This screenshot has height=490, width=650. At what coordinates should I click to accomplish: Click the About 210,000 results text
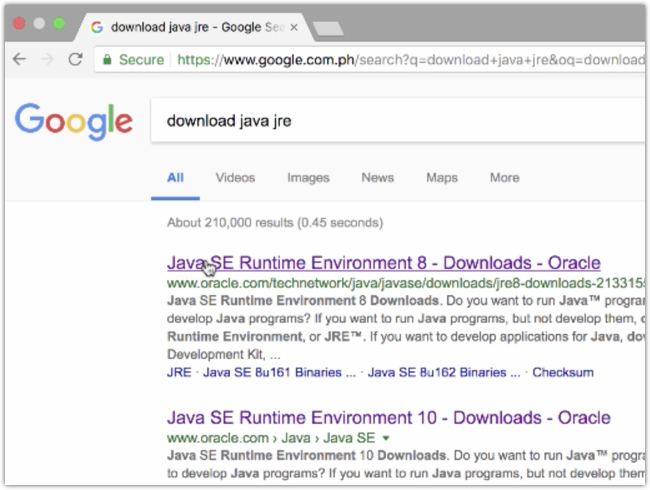275,223
